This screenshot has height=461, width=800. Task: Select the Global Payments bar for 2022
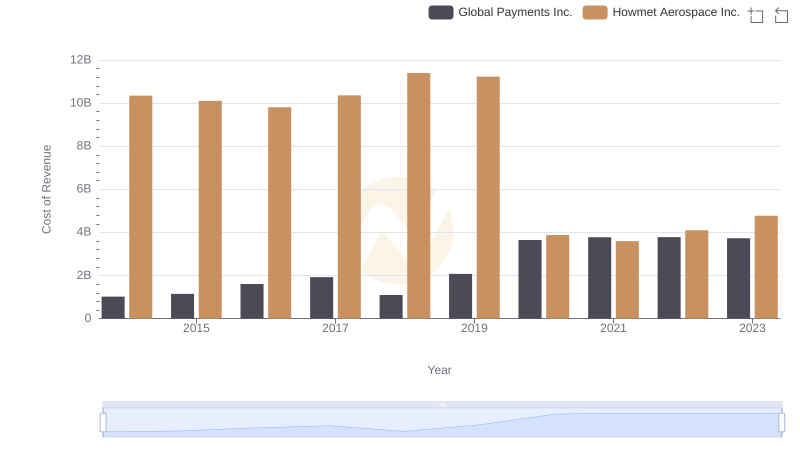coord(669,278)
